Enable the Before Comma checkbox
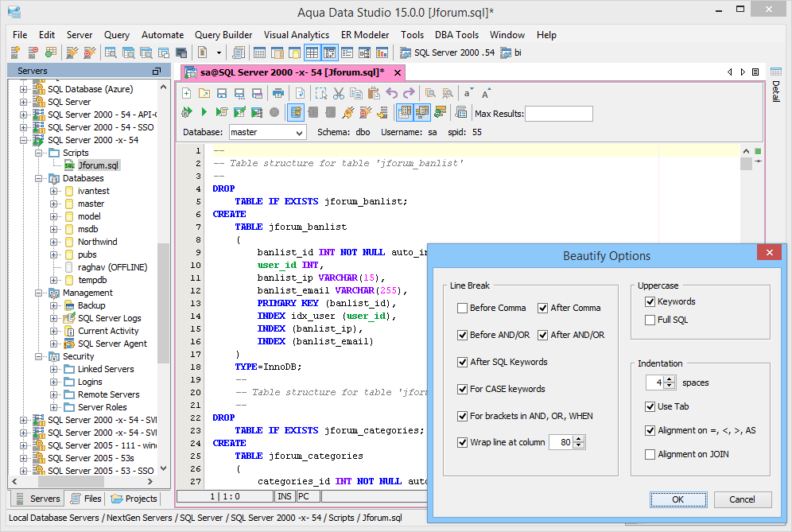The image size is (792, 532). 462,309
